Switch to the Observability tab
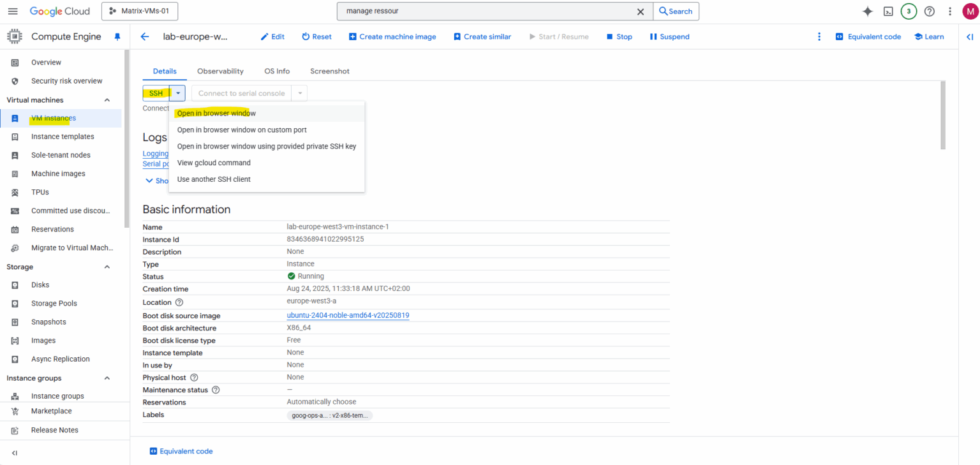 [220, 71]
